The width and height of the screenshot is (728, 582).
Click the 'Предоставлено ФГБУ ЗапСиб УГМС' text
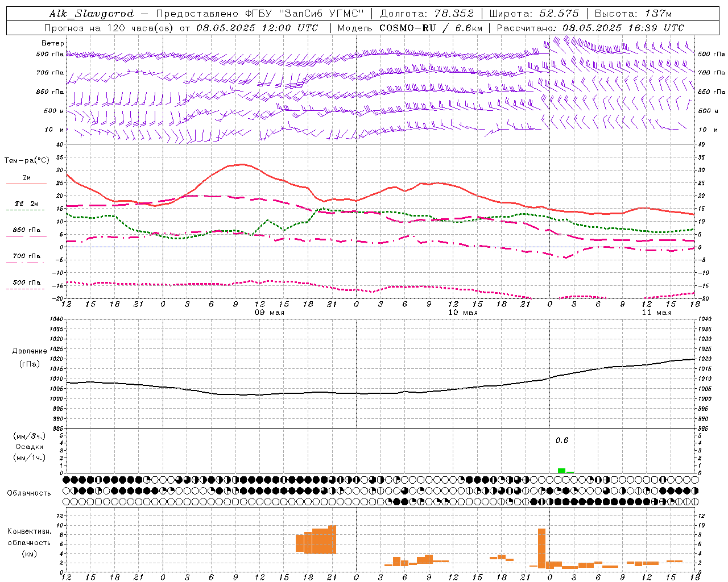pos(259,14)
